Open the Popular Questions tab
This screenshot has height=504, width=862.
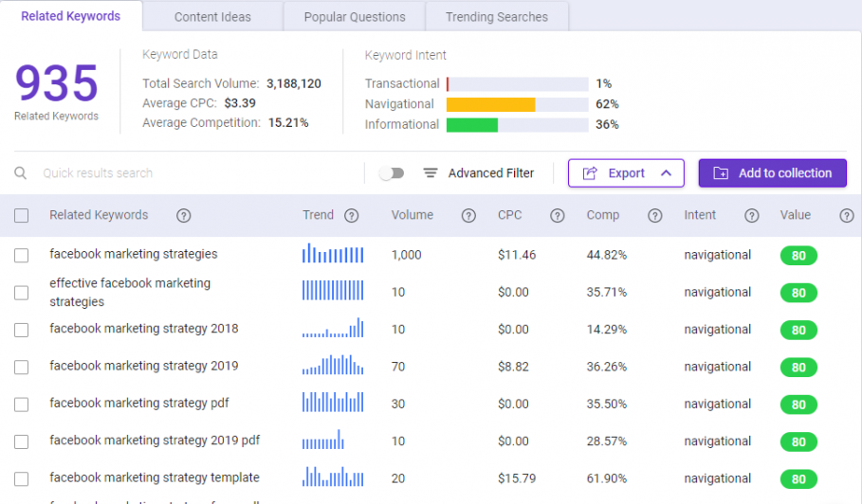point(355,17)
